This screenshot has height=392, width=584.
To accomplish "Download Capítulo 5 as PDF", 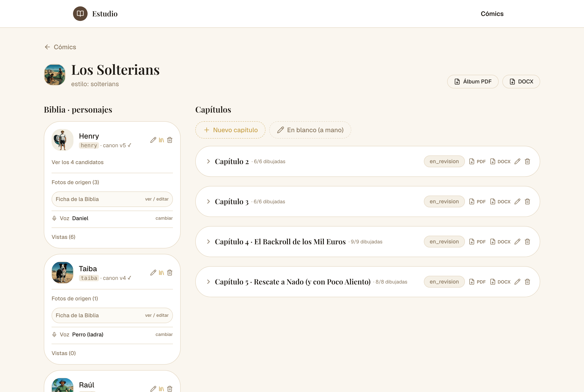I will coord(477,282).
